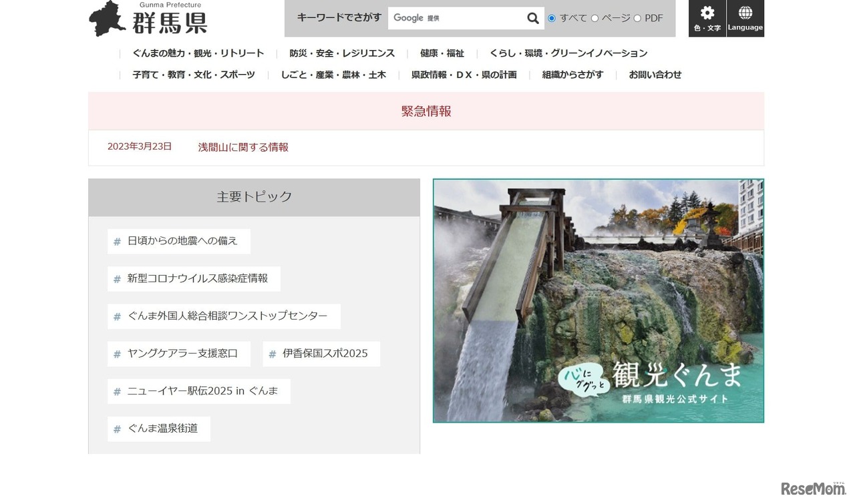Image resolution: width=855 pixels, height=504 pixels.
Task: Open 防災・安全・レジリエンス menu
Action: 342,53
